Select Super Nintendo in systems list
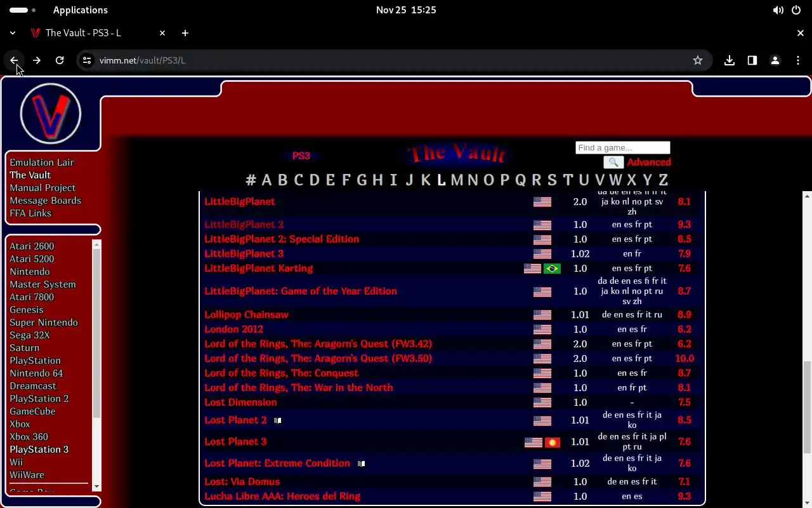The height and width of the screenshot is (508, 812). 44,323
